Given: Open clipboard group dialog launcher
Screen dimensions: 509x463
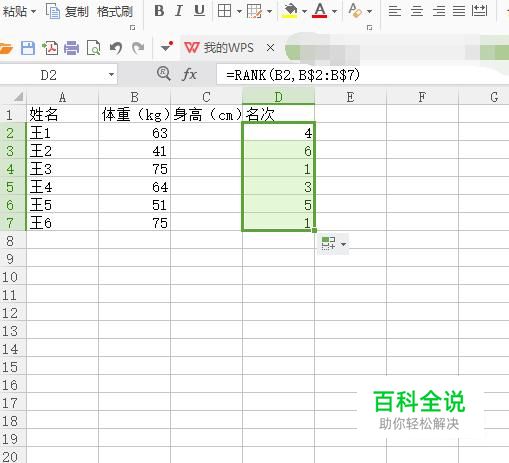Looking at the screenshot, I should coord(132,28).
